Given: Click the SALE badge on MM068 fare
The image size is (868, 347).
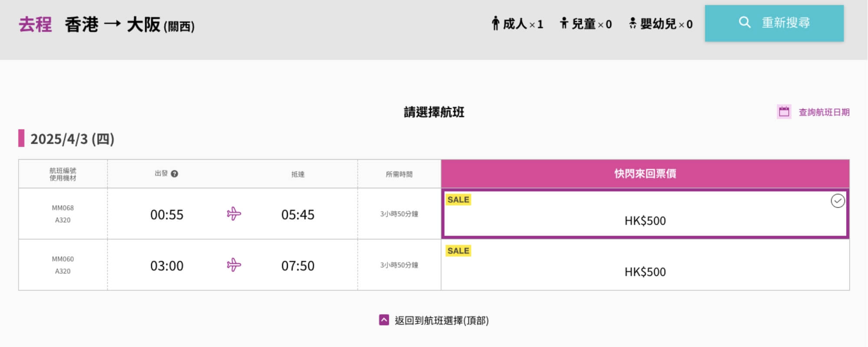Looking at the screenshot, I should click(458, 200).
